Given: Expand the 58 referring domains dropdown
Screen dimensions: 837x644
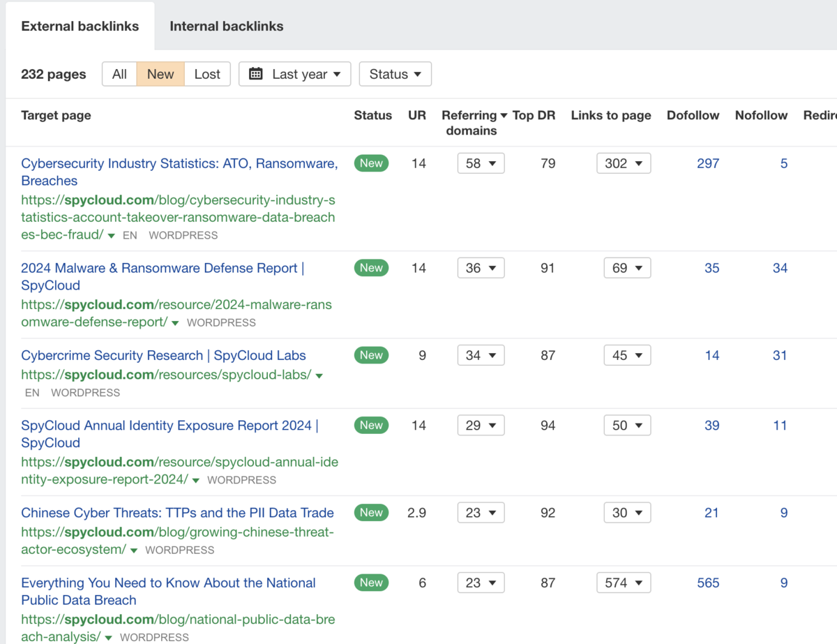Looking at the screenshot, I should click(481, 163).
